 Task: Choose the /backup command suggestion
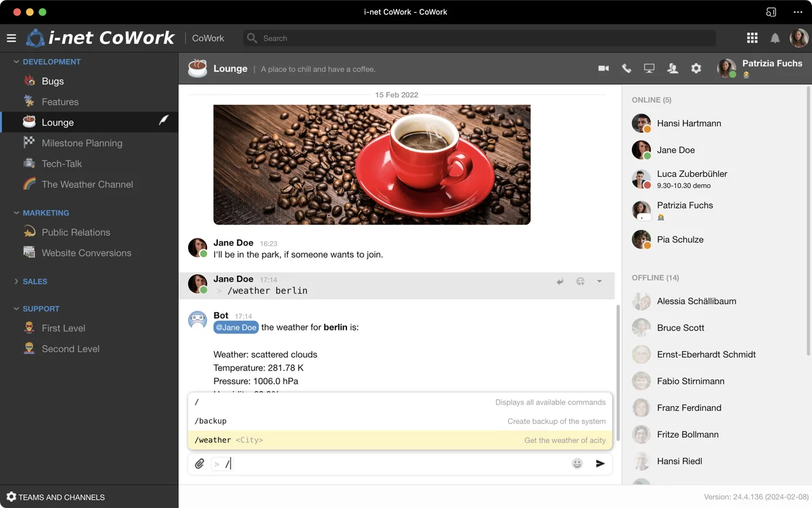399,421
